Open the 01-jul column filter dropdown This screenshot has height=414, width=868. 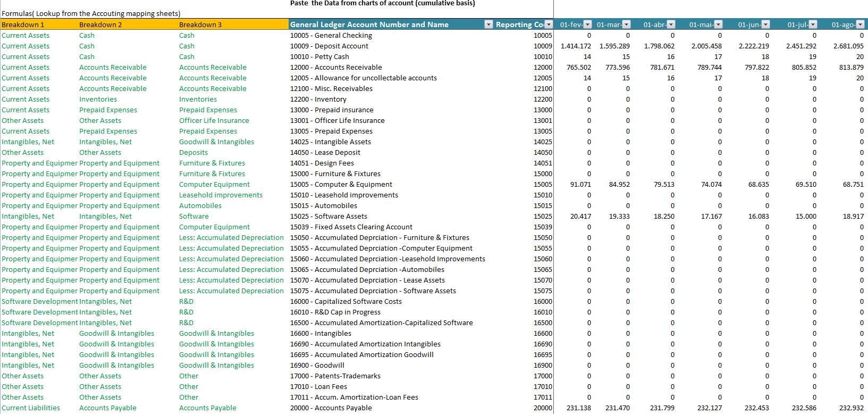[813, 24]
